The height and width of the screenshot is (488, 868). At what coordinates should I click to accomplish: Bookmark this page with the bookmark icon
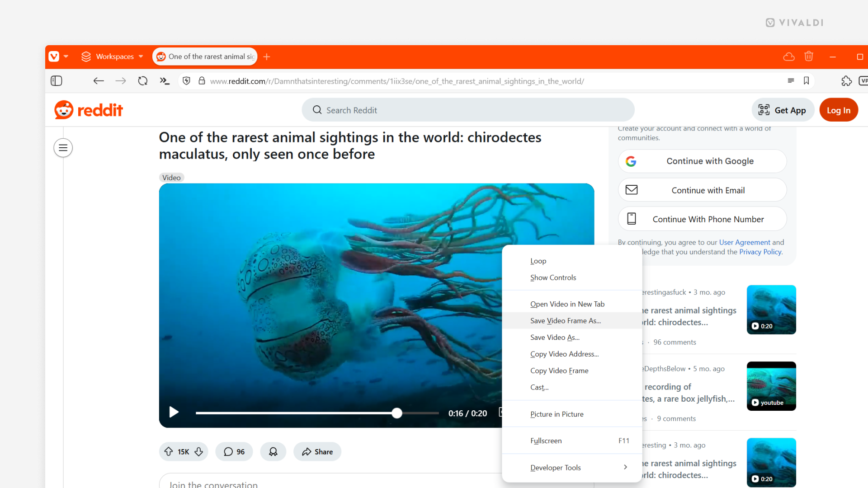(x=806, y=81)
